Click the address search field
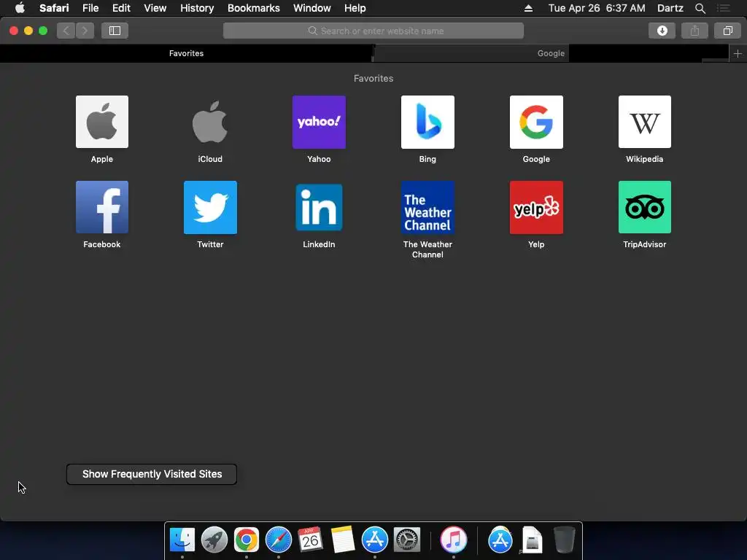 tap(373, 31)
